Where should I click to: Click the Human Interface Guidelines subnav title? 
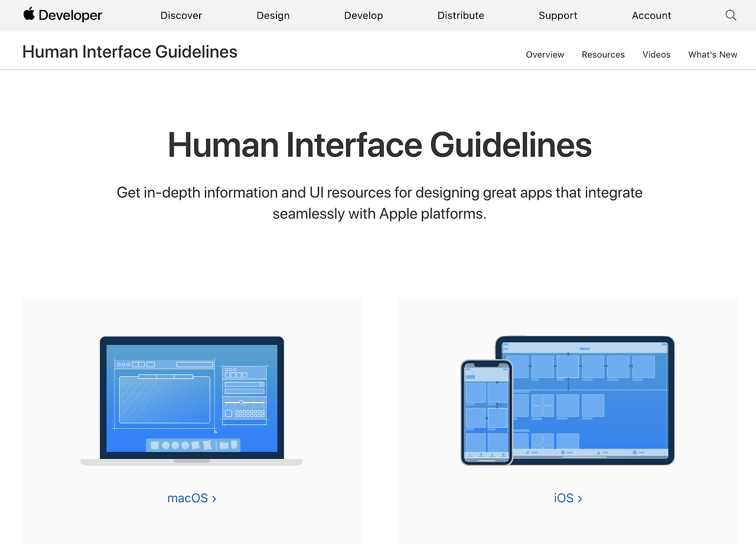(x=130, y=52)
